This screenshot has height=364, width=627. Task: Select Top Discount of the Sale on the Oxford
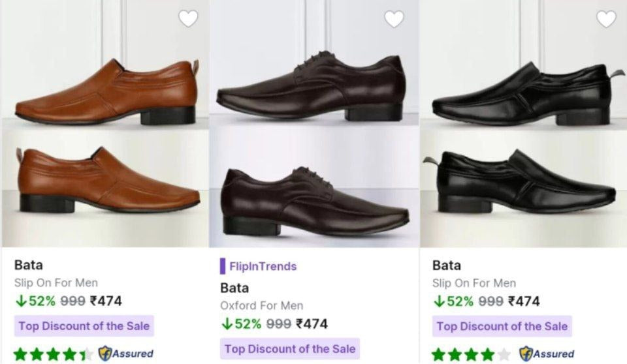pyautogui.click(x=290, y=348)
